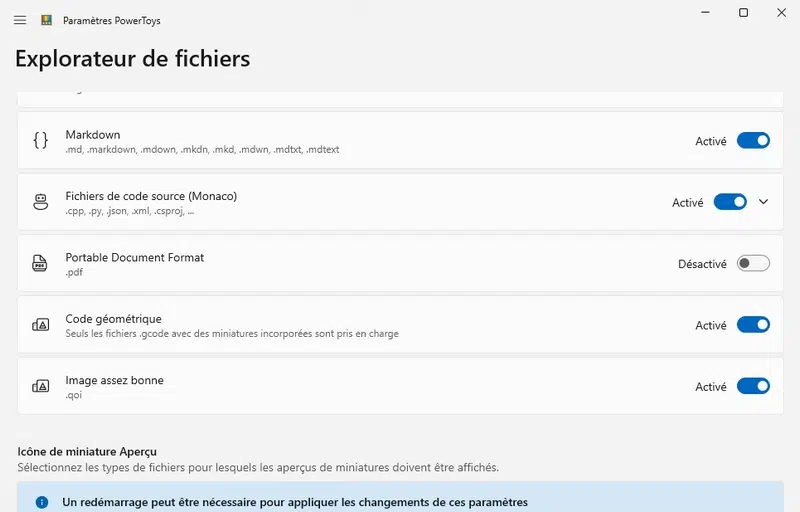
Task: Turn off the Code géométrique toggle
Action: click(753, 325)
